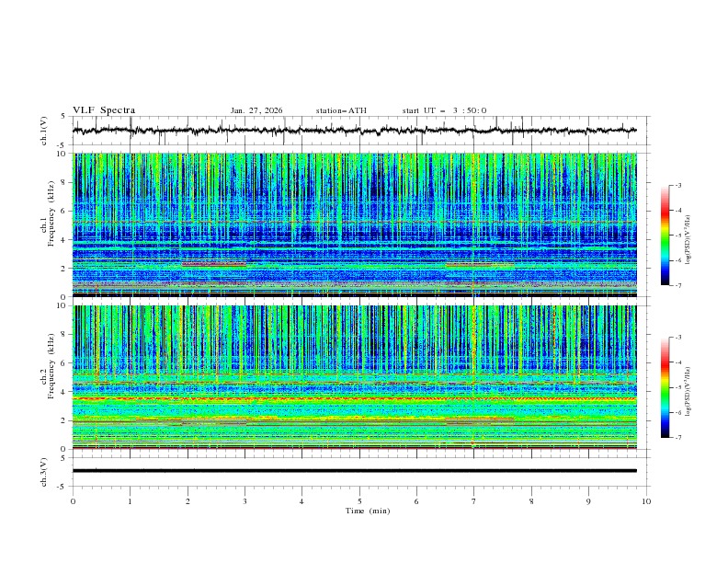Viewport: 728px width, 563px height.
Task: Click the "ch.1(V)" waveform axis label
Action: tap(44, 131)
